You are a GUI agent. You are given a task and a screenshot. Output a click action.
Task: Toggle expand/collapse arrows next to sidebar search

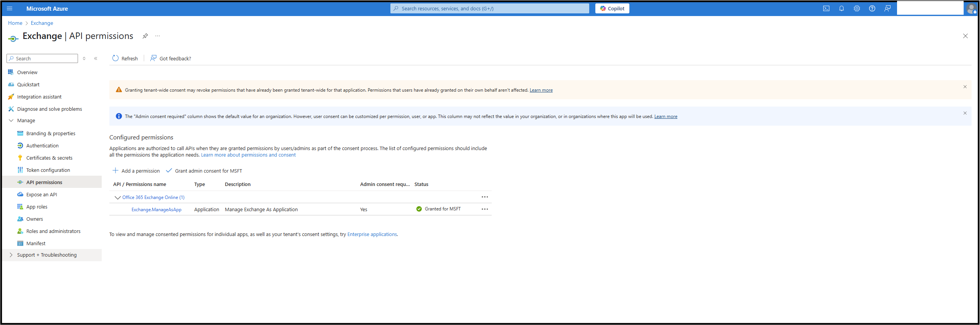click(x=84, y=58)
